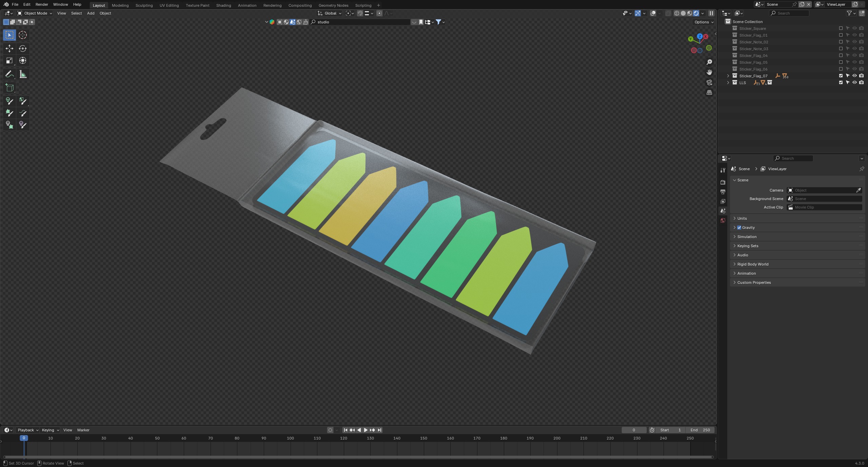
Task: Expand the Sticker_Flag_07 collection
Action: click(728, 76)
